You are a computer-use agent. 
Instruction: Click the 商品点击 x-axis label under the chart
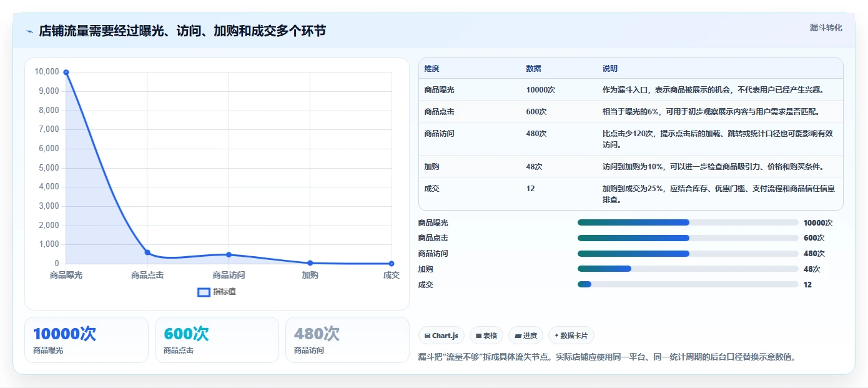(x=147, y=276)
